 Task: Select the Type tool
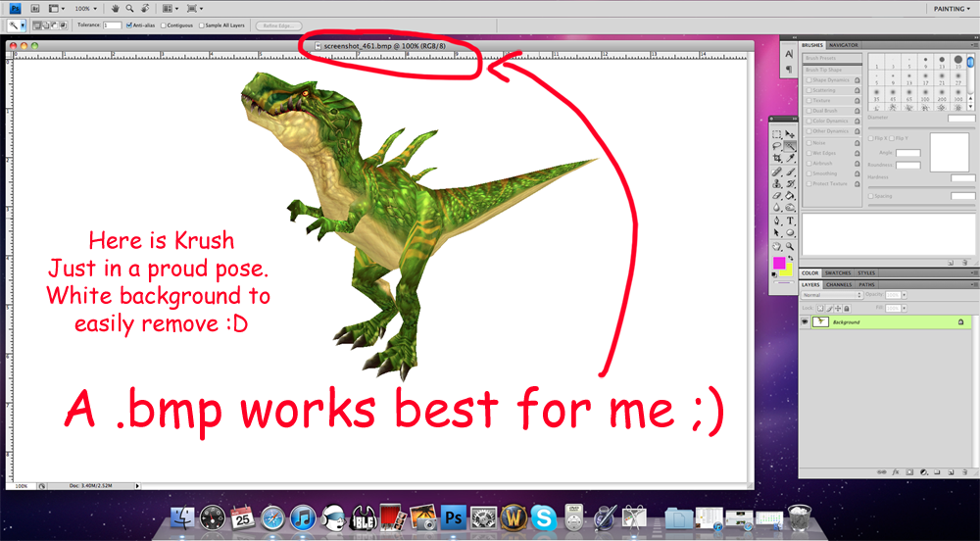(x=789, y=221)
